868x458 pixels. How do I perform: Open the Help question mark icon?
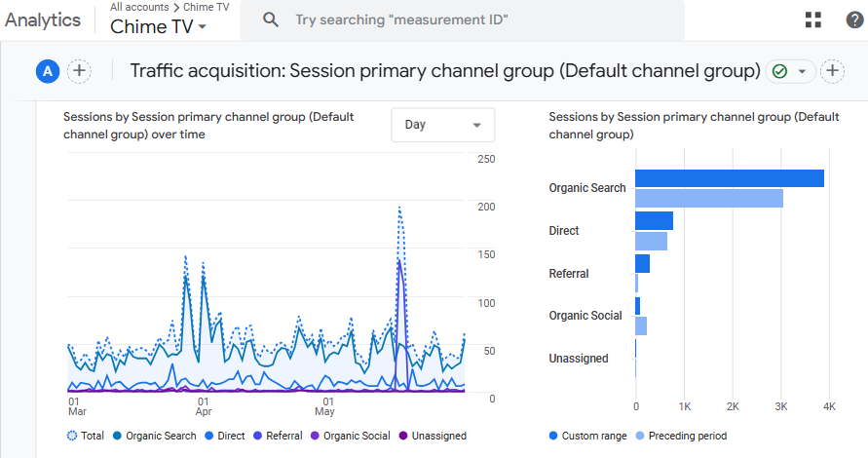pyautogui.click(x=854, y=19)
